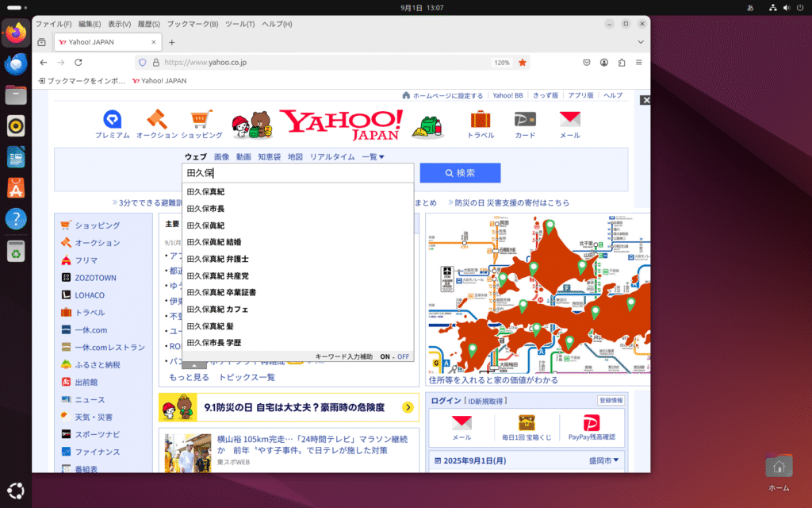
Task: Click the bookmark star in the address bar
Action: [x=523, y=62]
